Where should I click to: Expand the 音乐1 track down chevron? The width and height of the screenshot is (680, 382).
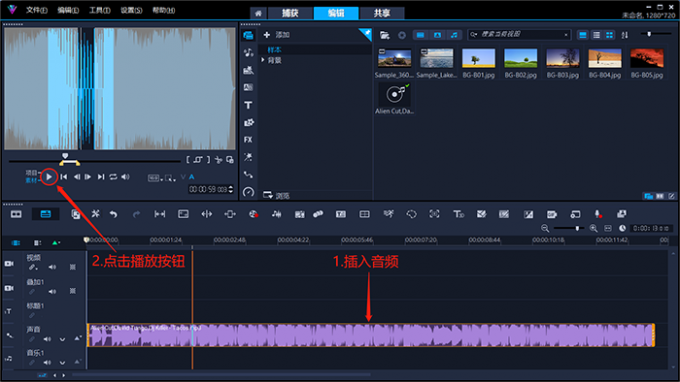point(62,362)
